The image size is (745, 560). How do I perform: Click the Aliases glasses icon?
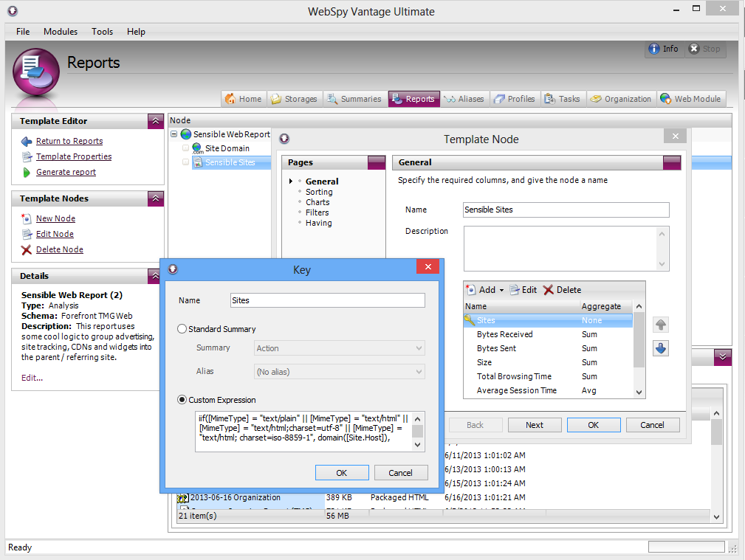tap(450, 99)
